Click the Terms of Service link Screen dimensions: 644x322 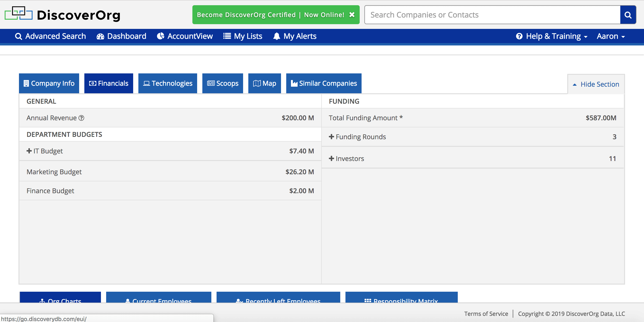coord(486,313)
